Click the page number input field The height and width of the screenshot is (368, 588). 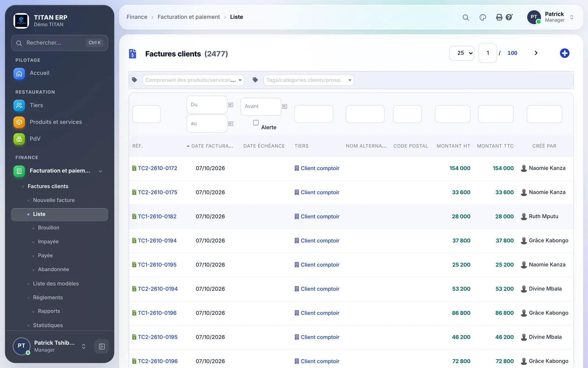click(x=488, y=53)
